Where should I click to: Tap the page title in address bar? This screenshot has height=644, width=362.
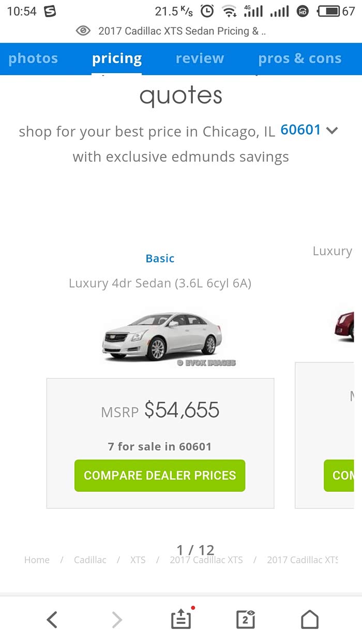point(182,31)
